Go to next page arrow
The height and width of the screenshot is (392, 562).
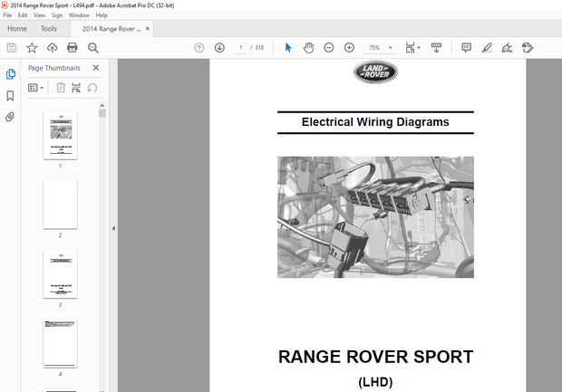tap(219, 47)
